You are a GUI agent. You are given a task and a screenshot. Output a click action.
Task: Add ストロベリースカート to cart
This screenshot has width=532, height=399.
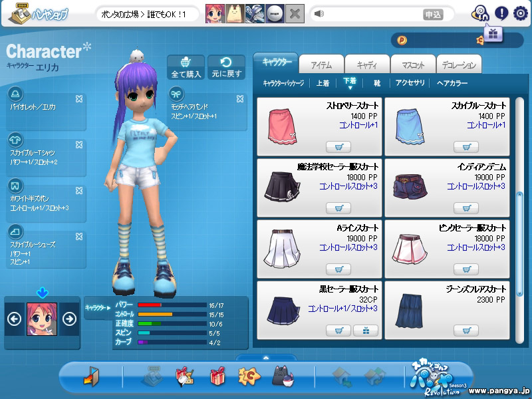tap(338, 147)
